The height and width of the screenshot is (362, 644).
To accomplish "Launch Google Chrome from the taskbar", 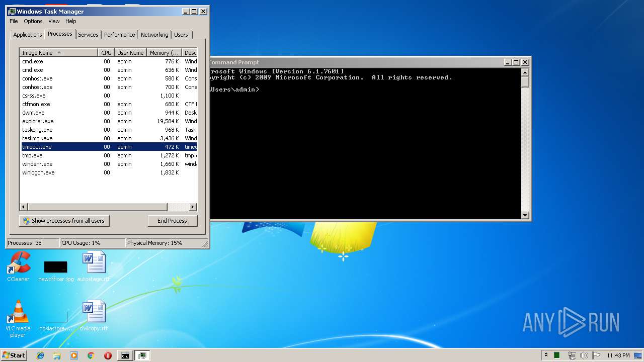I will pos(91,355).
